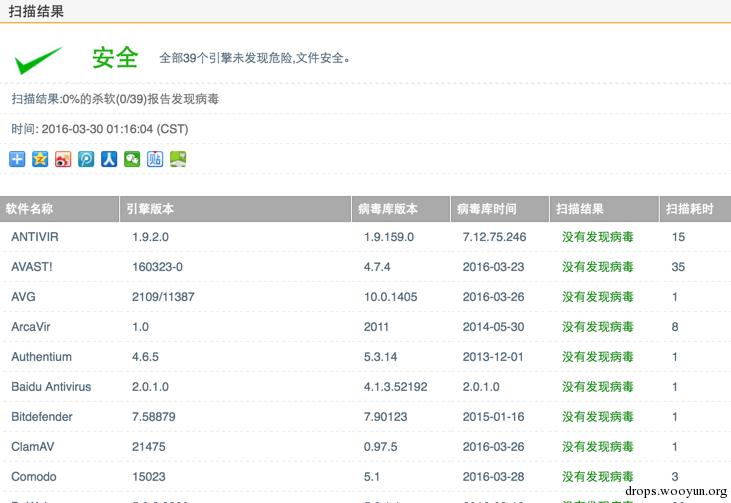731x503 pixels.
Task: Share to QQ Zone star icon
Action: [x=40, y=159]
